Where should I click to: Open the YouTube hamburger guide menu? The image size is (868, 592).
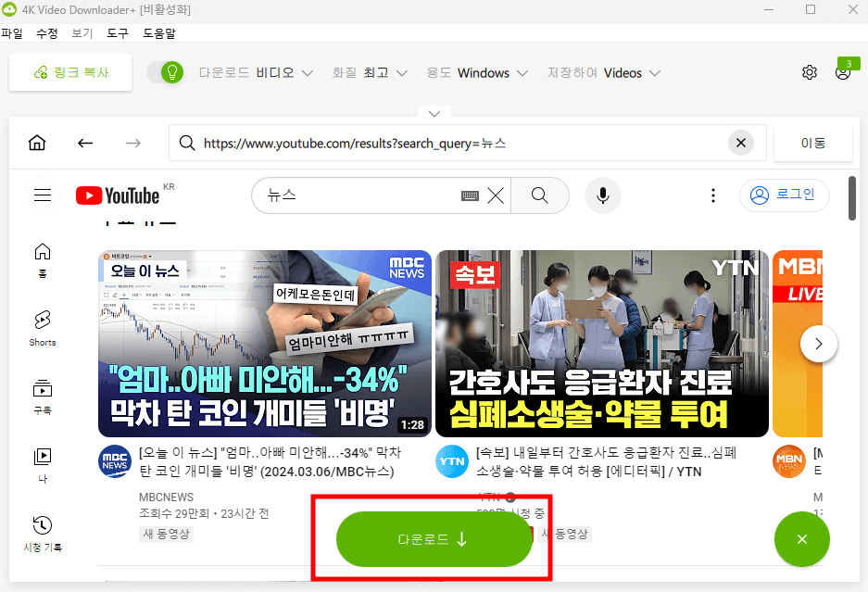tap(43, 195)
